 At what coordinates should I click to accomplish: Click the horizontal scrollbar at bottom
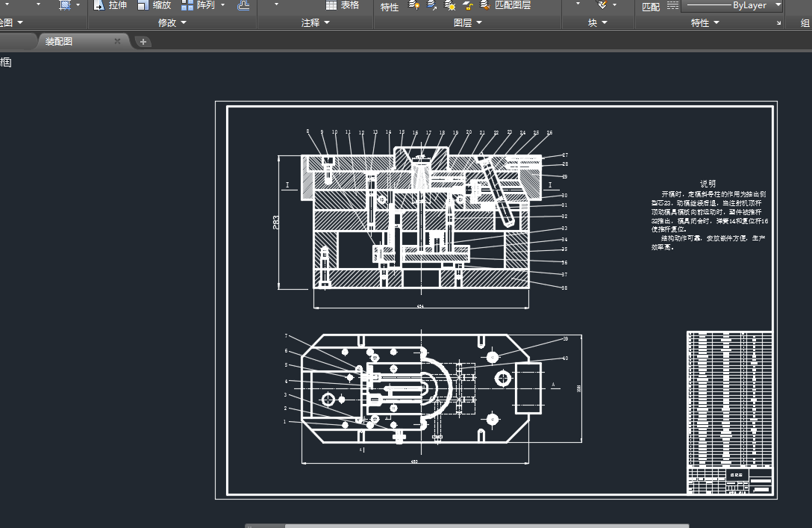tap(466, 525)
